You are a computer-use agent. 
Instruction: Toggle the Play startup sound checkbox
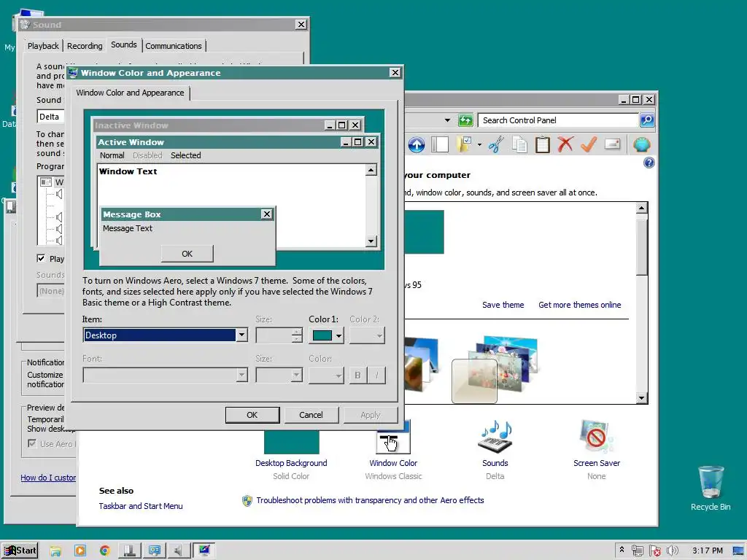41,259
